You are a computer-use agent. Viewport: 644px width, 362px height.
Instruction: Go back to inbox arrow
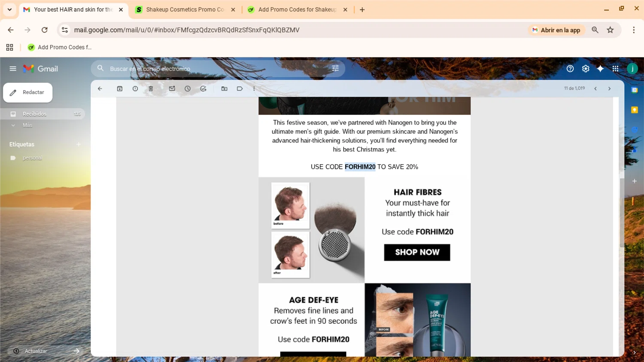click(100, 88)
